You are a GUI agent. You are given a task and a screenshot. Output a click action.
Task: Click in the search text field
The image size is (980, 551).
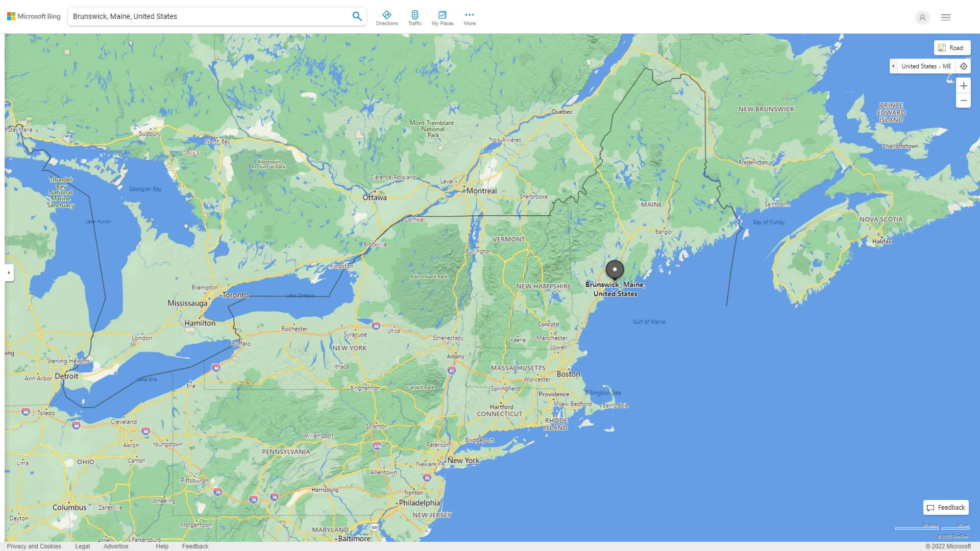(x=209, y=16)
